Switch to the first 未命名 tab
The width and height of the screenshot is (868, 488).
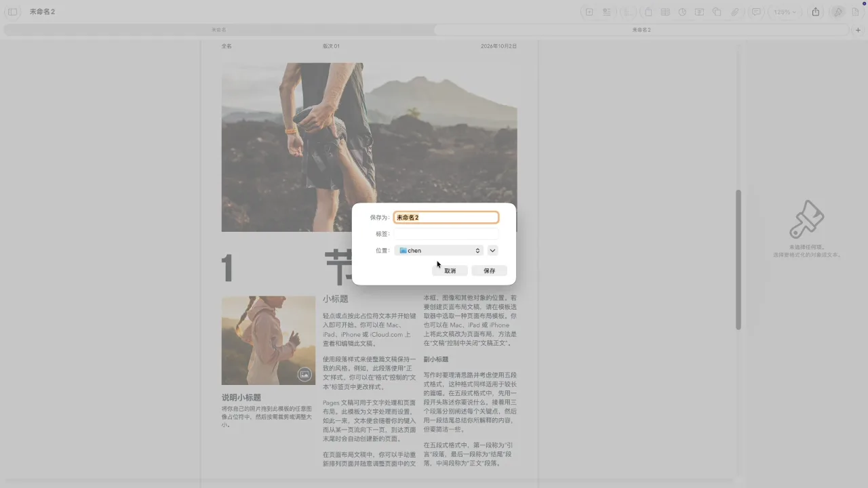pos(218,30)
